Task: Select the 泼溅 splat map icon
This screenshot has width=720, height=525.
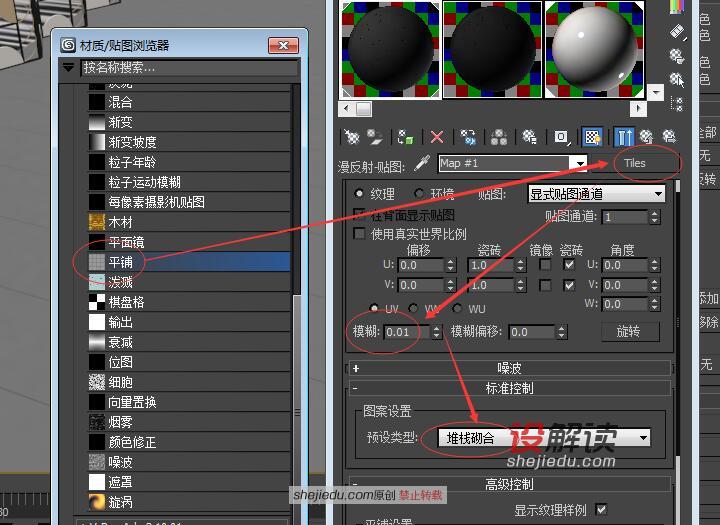Action: [96, 282]
